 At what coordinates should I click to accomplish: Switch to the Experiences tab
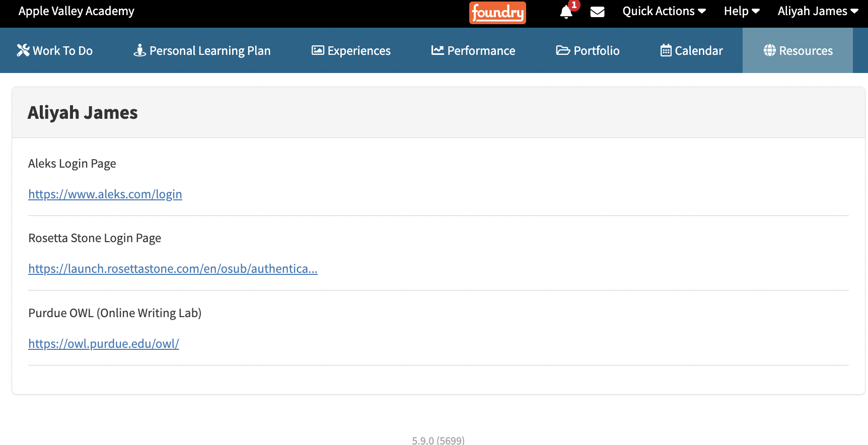[x=351, y=50]
